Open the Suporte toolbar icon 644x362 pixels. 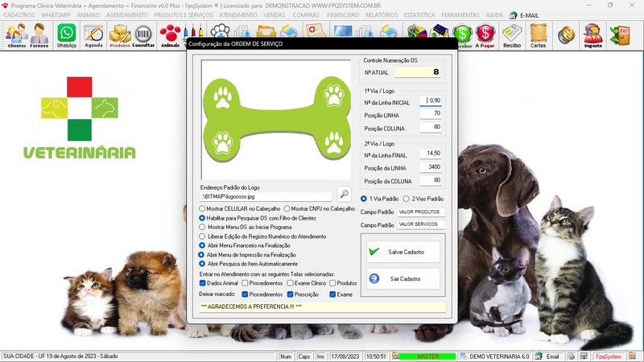point(592,35)
